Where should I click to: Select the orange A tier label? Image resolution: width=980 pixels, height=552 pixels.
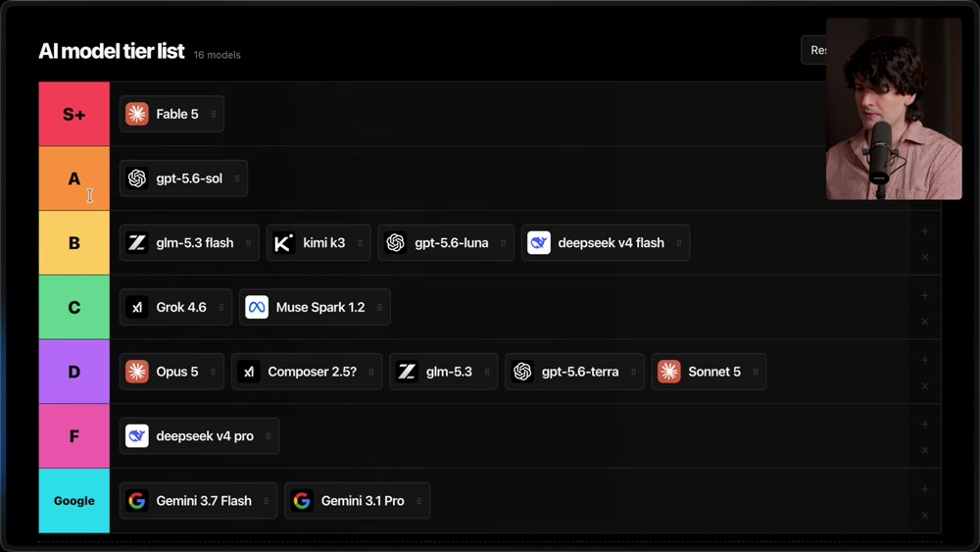[73, 178]
